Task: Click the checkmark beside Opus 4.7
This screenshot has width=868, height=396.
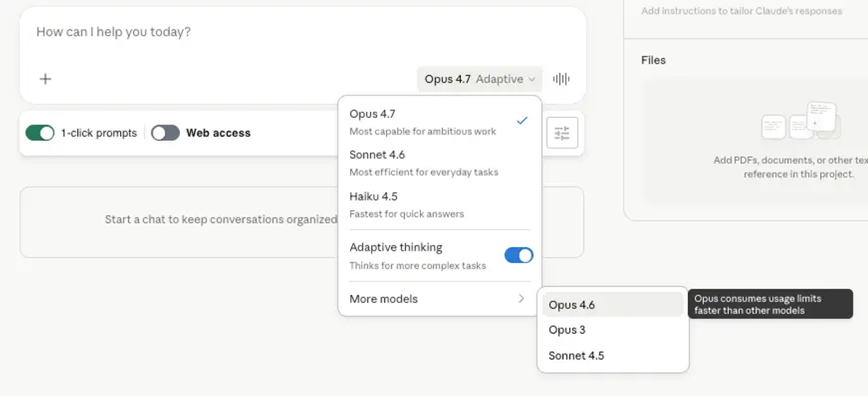Action: point(522,121)
